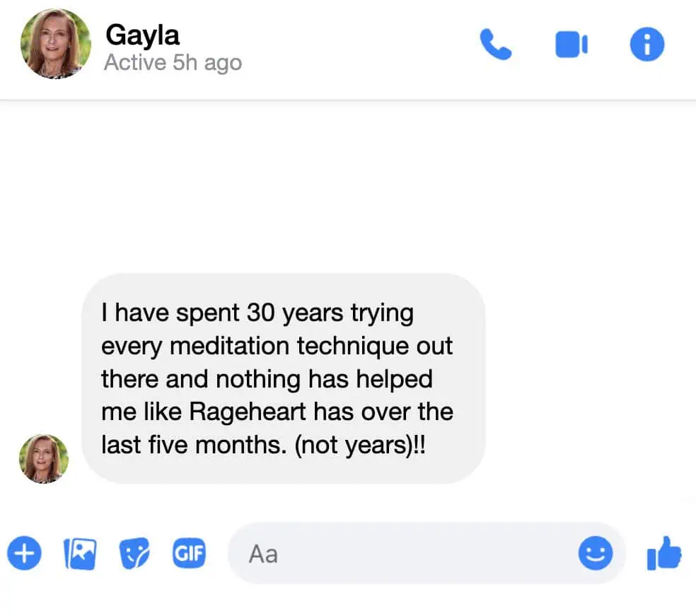Open more actions plus menu
The height and width of the screenshot is (616, 696).
click(x=25, y=553)
